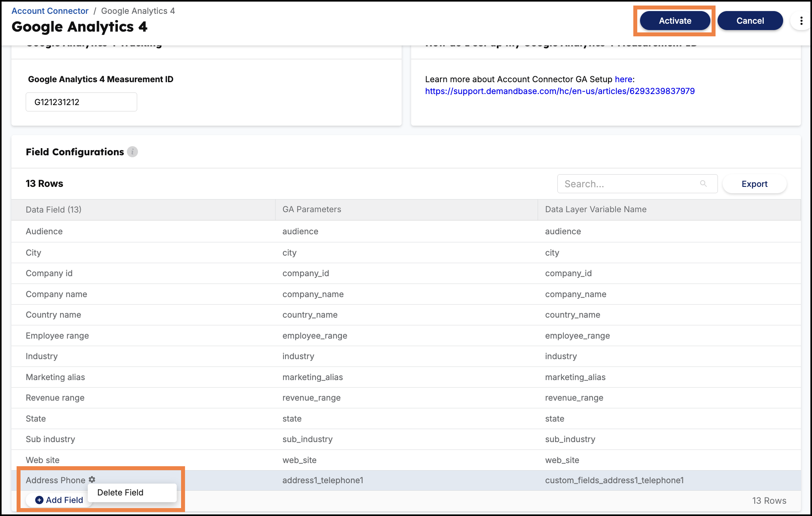Go to Account Connector breadcrumb
The width and height of the screenshot is (812, 516).
click(50, 11)
